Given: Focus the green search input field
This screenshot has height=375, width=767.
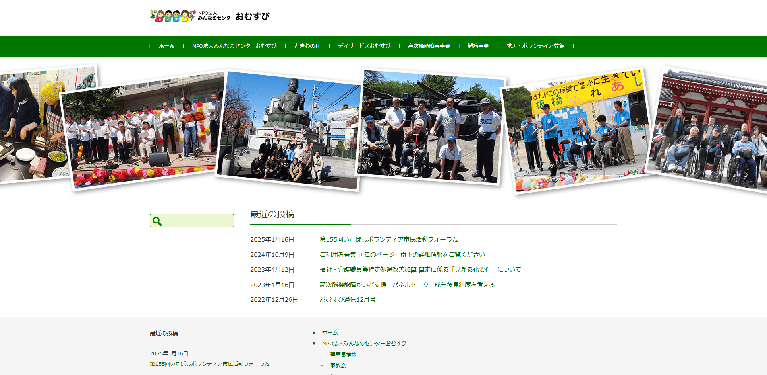Looking at the screenshot, I should tap(192, 221).
